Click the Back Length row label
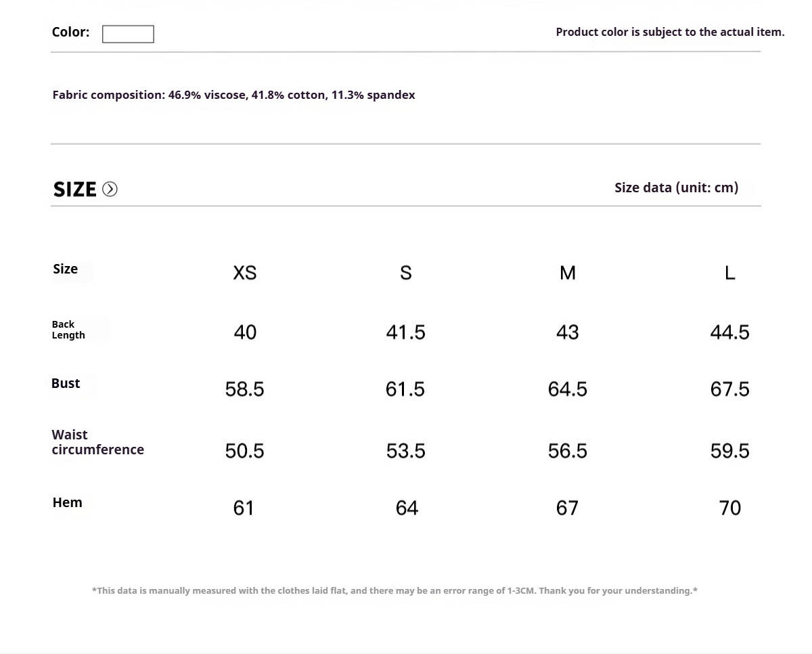The width and height of the screenshot is (812, 654). [x=68, y=330]
